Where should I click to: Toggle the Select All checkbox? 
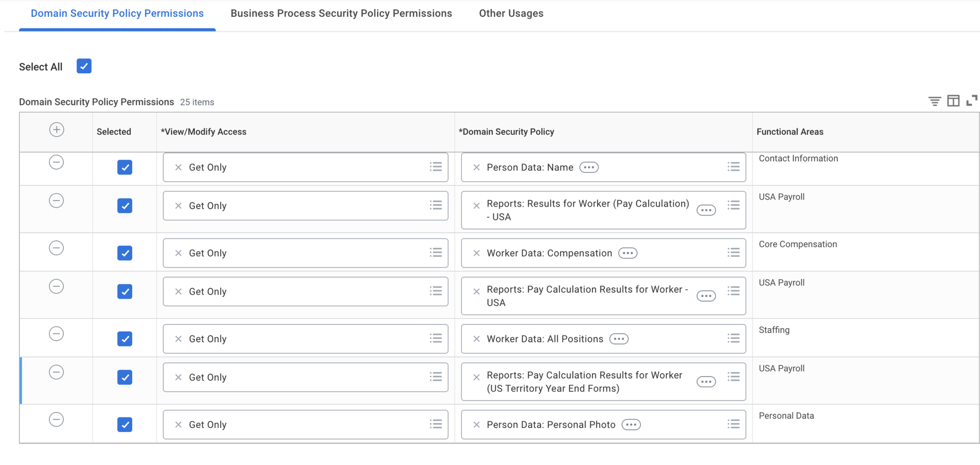(84, 66)
